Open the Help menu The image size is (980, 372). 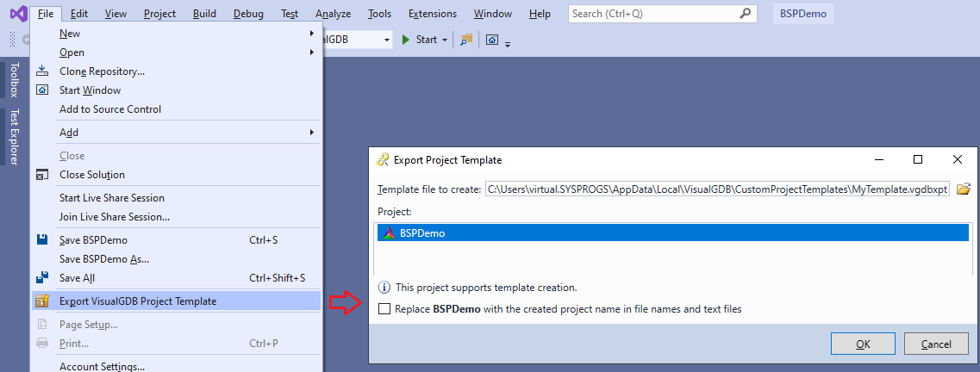pyautogui.click(x=540, y=13)
